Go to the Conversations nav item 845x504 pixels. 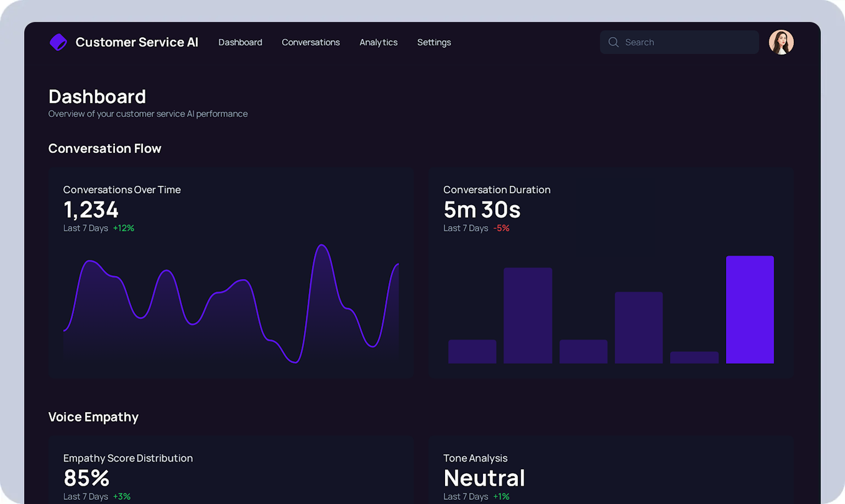pos(310,42)
